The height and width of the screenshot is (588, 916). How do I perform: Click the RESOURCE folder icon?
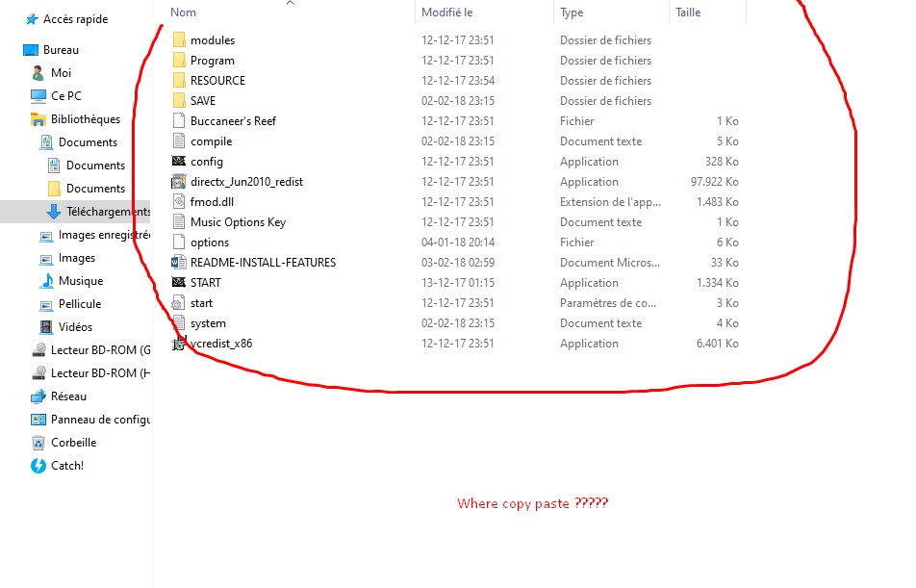(x=179, y=81)
